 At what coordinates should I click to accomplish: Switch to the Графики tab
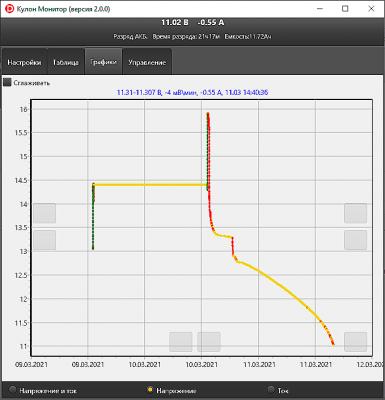(x=103, y=62)
